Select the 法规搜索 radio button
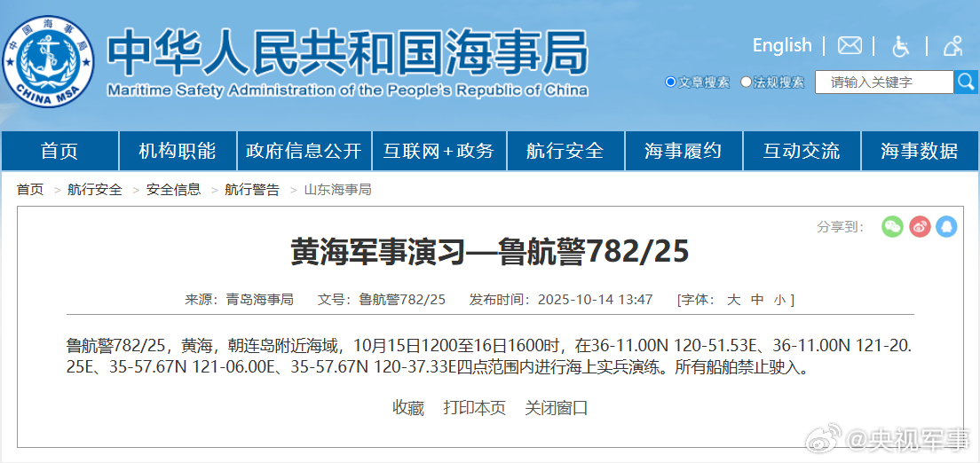 coord(747,82)
